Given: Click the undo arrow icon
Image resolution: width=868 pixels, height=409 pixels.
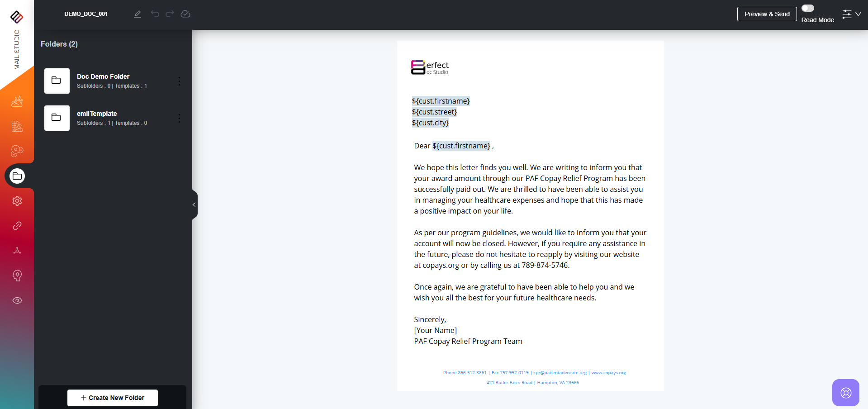Looking at the screenshot, I should tap(155, 14).
